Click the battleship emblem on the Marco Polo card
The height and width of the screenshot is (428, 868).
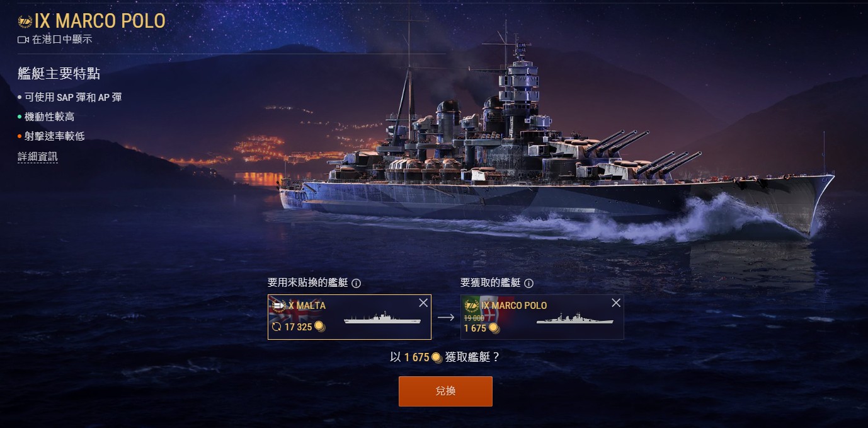tap(471, 306)
